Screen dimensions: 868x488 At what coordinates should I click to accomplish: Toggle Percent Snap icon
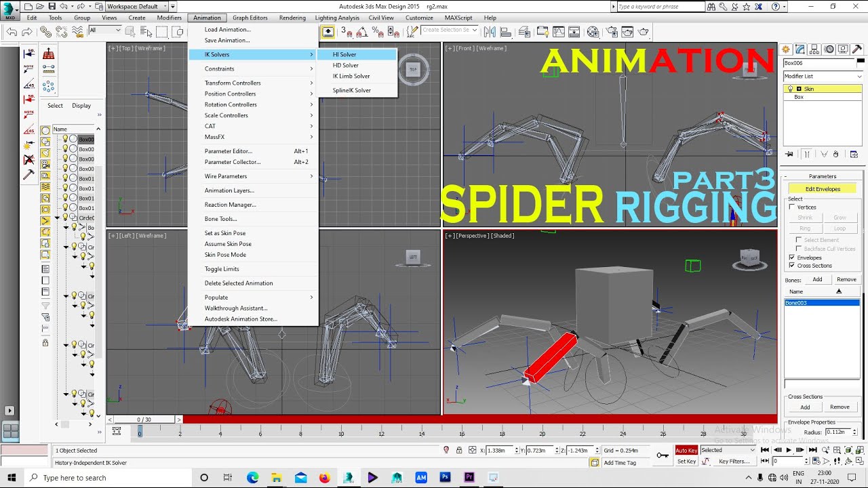click(378, 31)
